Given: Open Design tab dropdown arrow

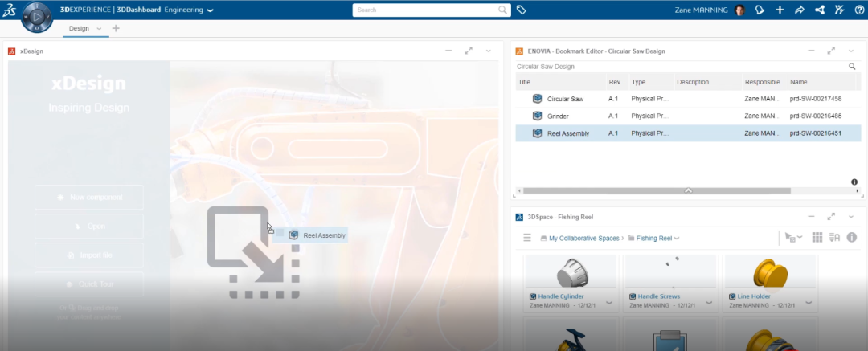Looking at the screenshot, I should [99, 29].
